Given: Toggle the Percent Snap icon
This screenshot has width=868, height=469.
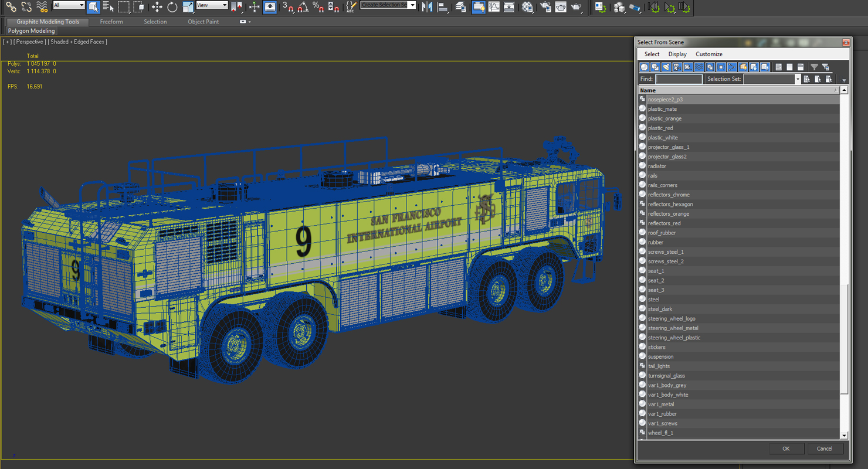Looking at the screenshot, I should click(x=318, y=7).
